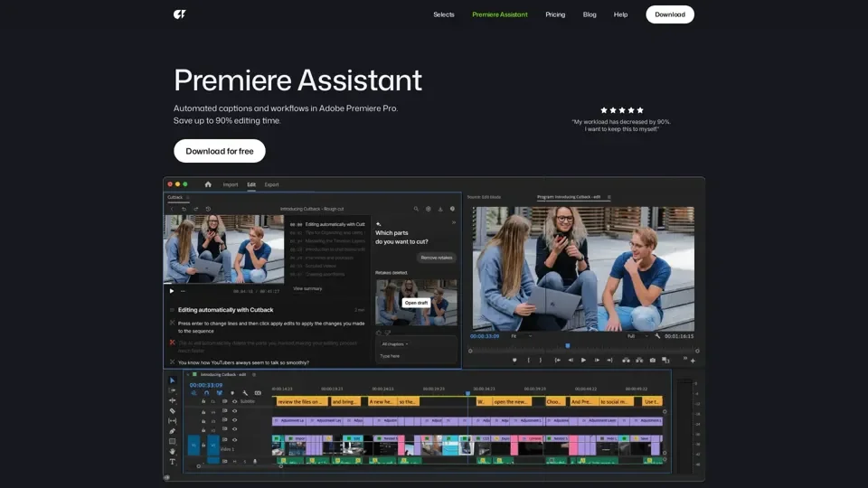Screen dimensions: 868x488
Task: Click the Cutback logo in the site header
Action: click(179, 14)
